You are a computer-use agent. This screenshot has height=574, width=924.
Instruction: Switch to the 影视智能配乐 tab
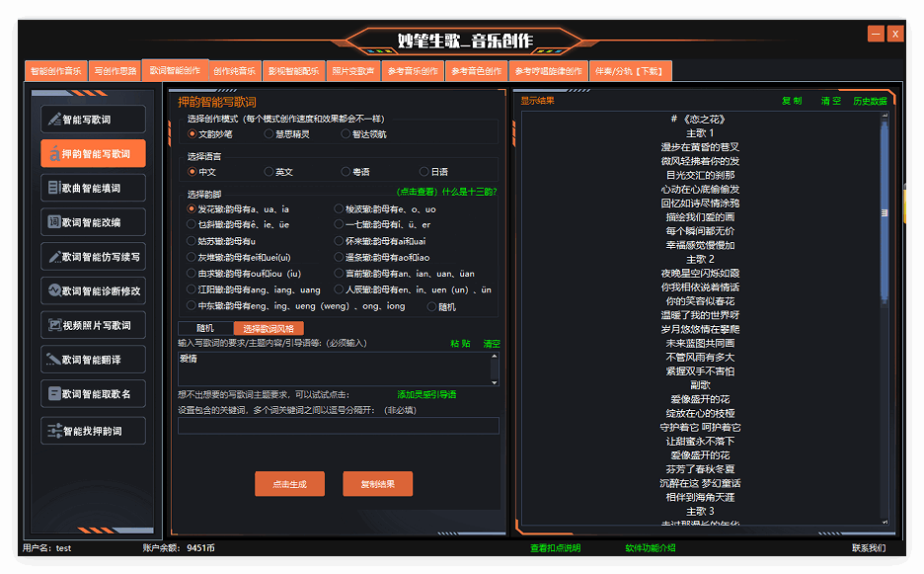click(x=294, y=71)
